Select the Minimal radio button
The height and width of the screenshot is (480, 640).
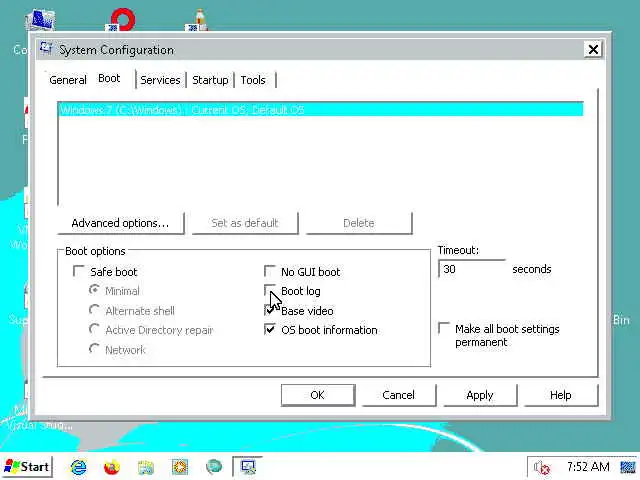tap(94, 290)
